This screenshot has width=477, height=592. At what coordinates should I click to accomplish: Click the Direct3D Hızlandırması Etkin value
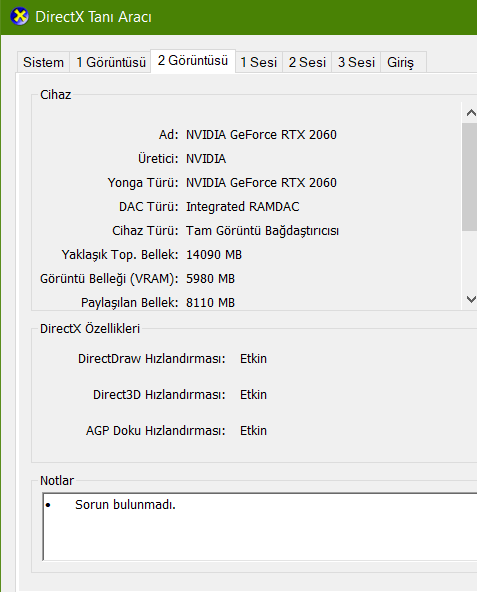pyautogui.click(x=253, y=395)
